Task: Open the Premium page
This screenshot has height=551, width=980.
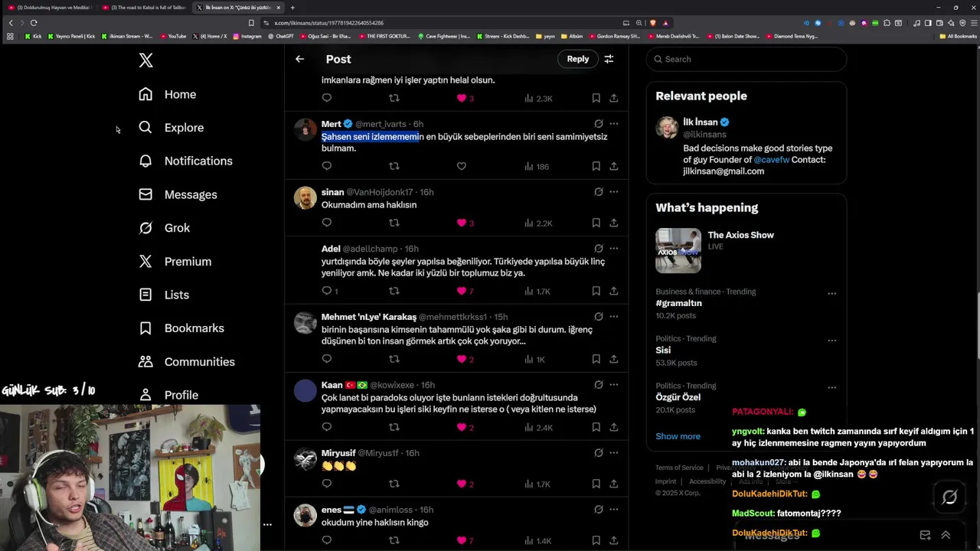Action: click(175, 262)
